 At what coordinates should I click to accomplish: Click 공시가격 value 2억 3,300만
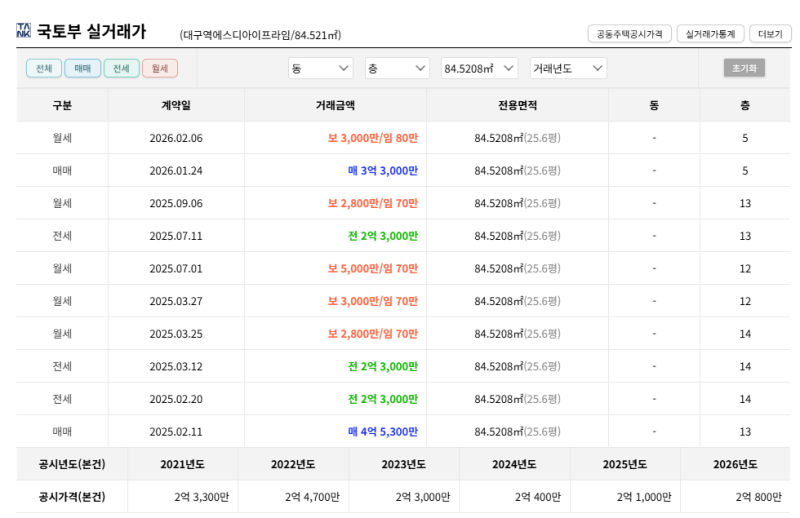202,497
